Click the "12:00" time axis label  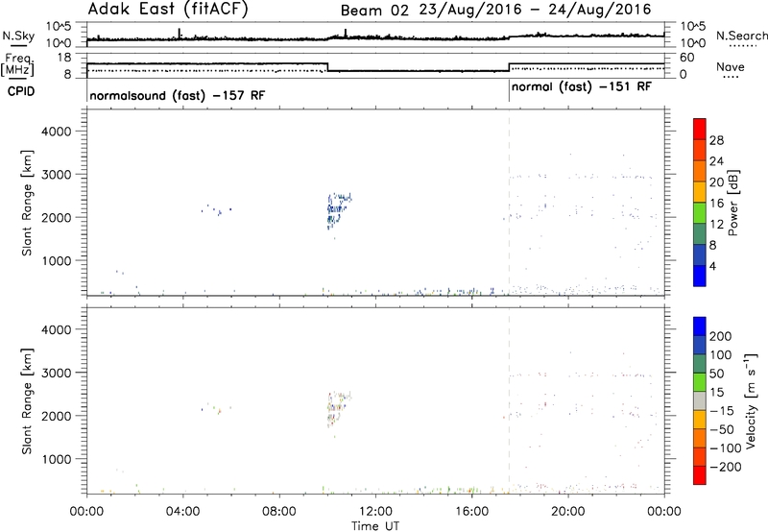tap(375, 512)
